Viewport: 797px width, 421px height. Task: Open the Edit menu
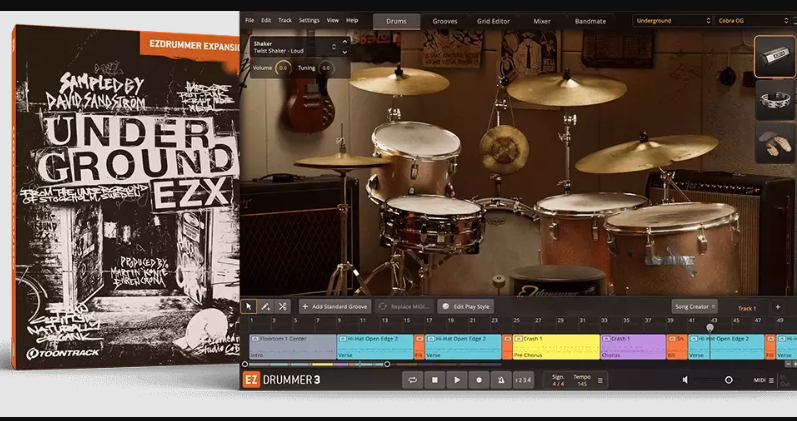point(266,20)
